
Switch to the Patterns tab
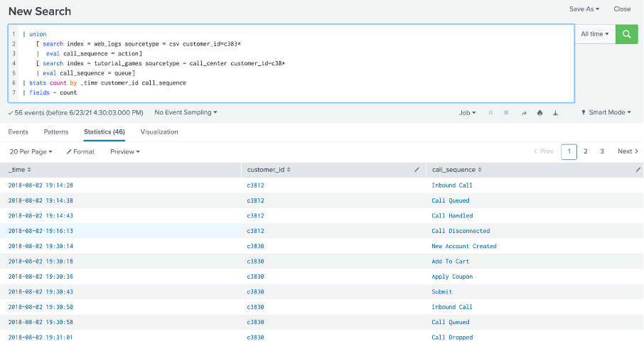(56, 131)
